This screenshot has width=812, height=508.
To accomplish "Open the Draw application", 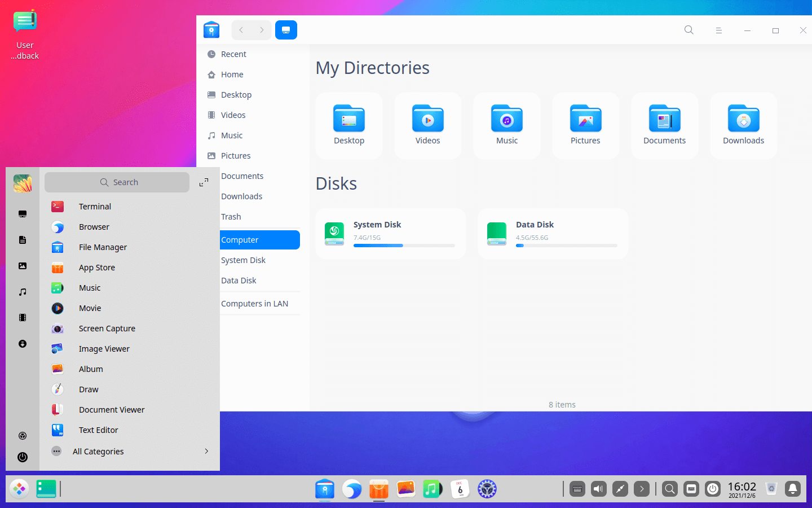I will [x=89, y=389].
